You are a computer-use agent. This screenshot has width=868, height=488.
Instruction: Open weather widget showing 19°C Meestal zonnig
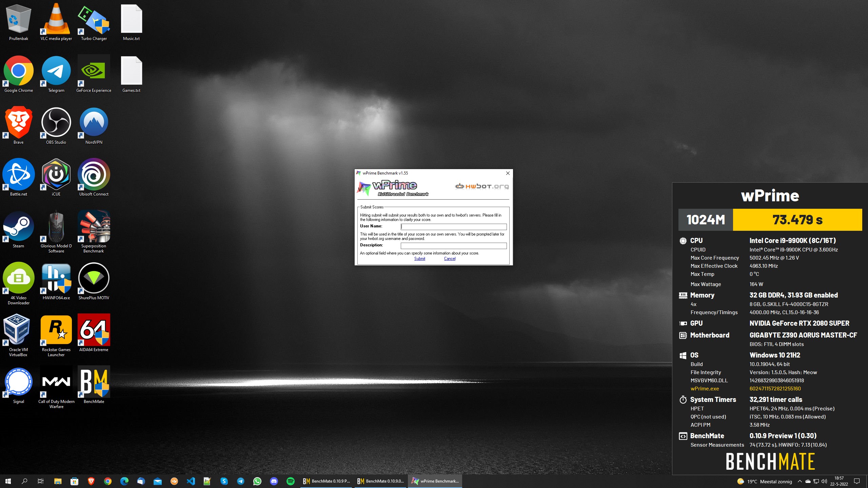point(765,481)
